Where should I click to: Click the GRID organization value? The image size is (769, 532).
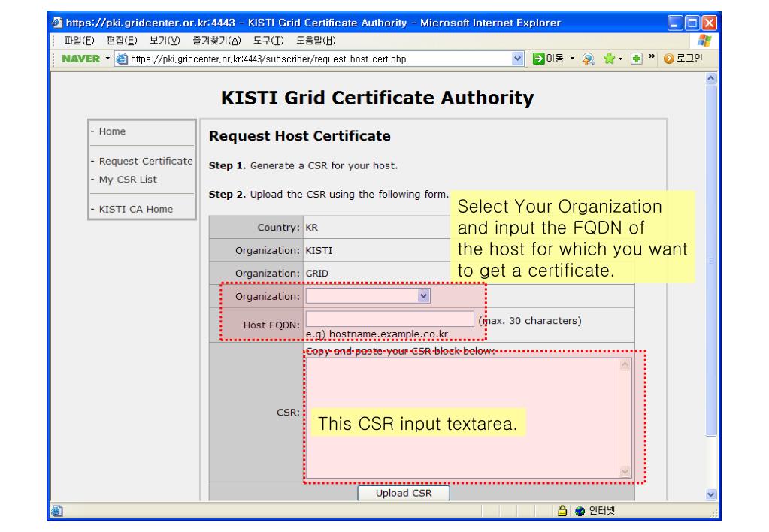(x=316, y=273)
